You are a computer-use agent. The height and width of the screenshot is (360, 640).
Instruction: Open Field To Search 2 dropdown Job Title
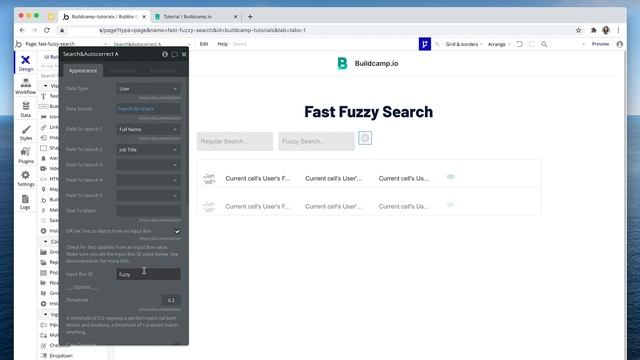coord(148,150)
